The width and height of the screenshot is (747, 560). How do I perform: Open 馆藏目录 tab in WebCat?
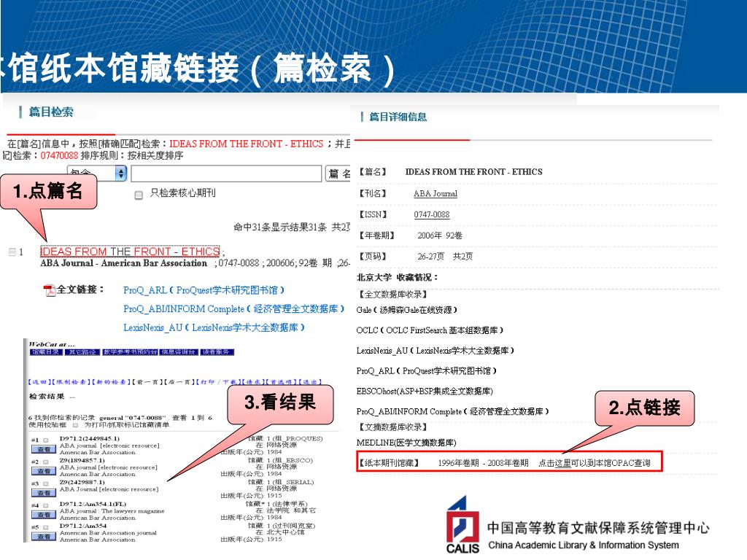pos(45,352)
